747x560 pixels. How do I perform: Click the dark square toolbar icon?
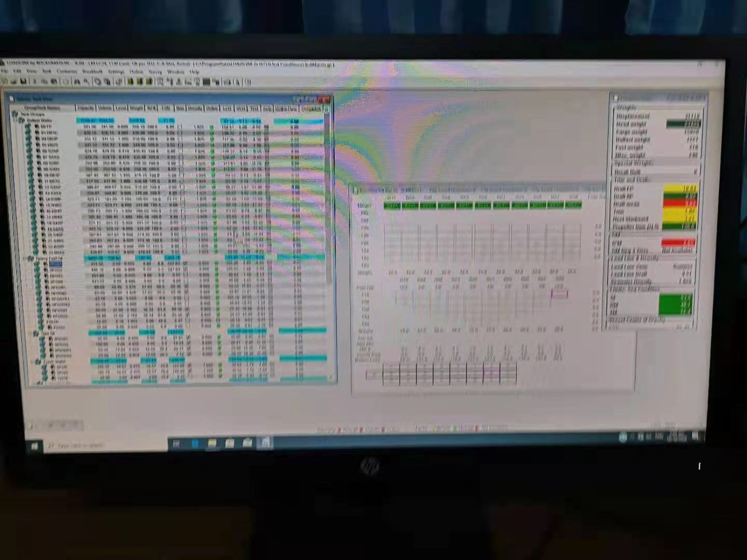[206, 82]
